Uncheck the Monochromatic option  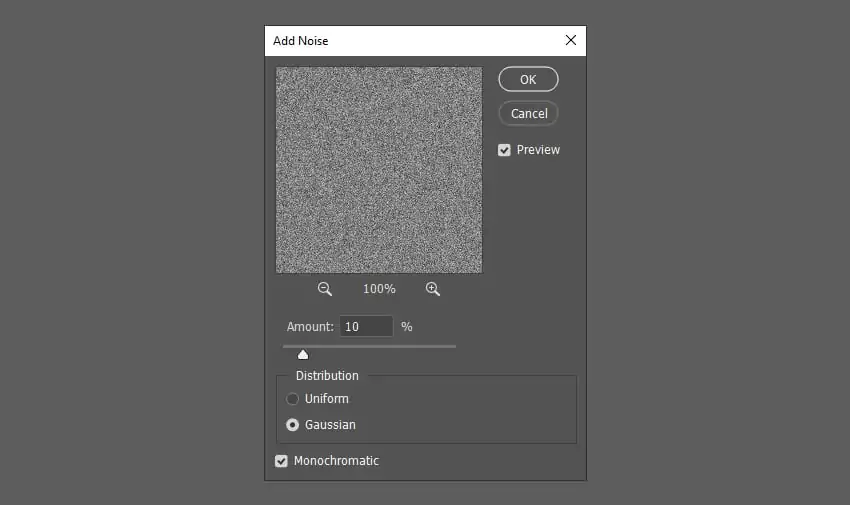[281, 461]
